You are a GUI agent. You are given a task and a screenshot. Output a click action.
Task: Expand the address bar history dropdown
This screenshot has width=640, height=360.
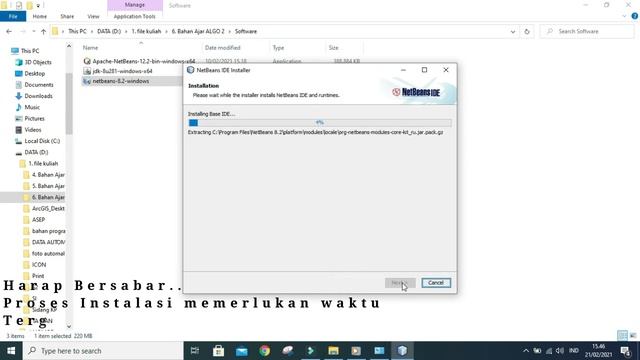513,31
